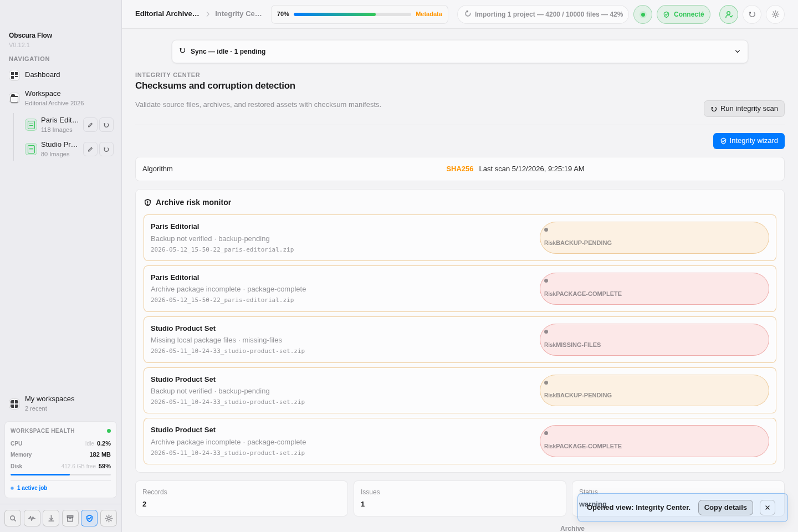The width and height of the screenshot is (798, 532).
Task: Open downloads icon in bottom toolbar
Action: [x=51, y=518]
